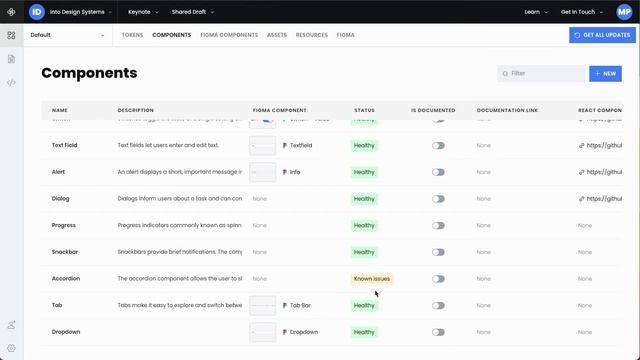Click the Figma icon next to Info
640x360 pixels.
[284, 172]
